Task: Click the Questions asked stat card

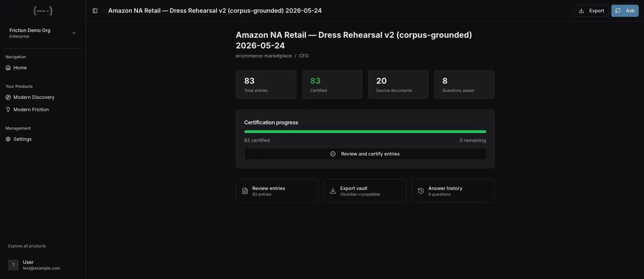Action: click(465, 85)
